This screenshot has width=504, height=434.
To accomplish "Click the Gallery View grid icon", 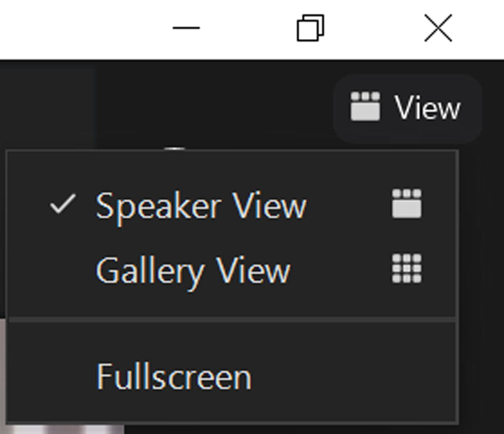I will (x=406, y=268).
